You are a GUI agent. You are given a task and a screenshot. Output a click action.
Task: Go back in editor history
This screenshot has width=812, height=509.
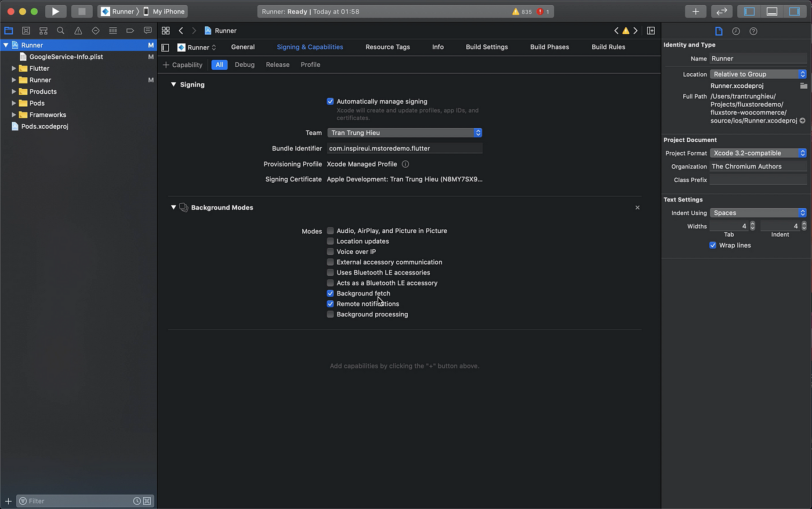(181, 31)
